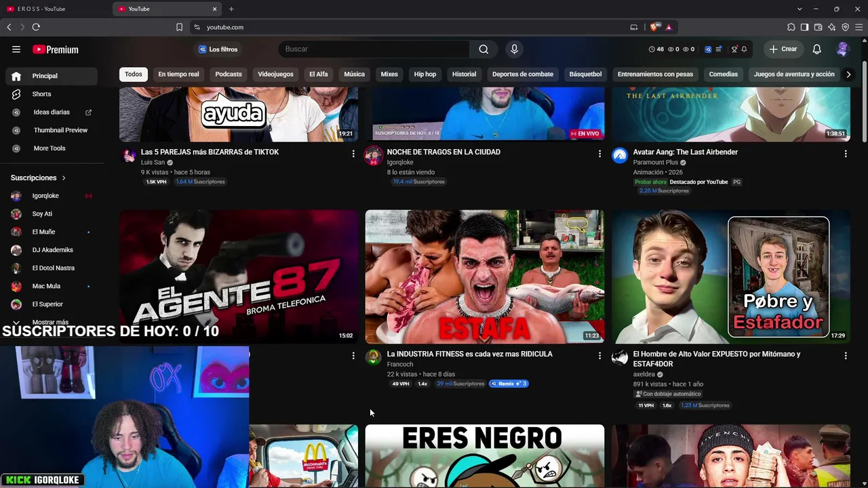The width and height of the screenshot is (868, 488).
Task: Open the Igorqloke subscription
Action: click(52, 196)
